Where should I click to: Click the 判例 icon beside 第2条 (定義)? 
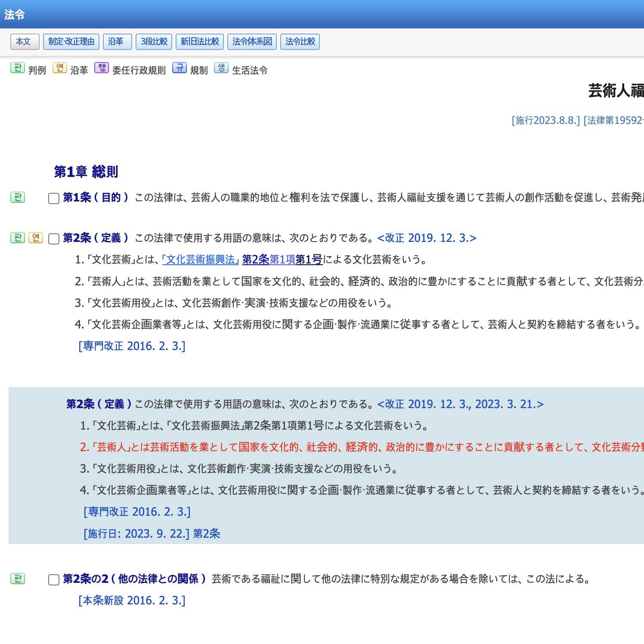18,238
